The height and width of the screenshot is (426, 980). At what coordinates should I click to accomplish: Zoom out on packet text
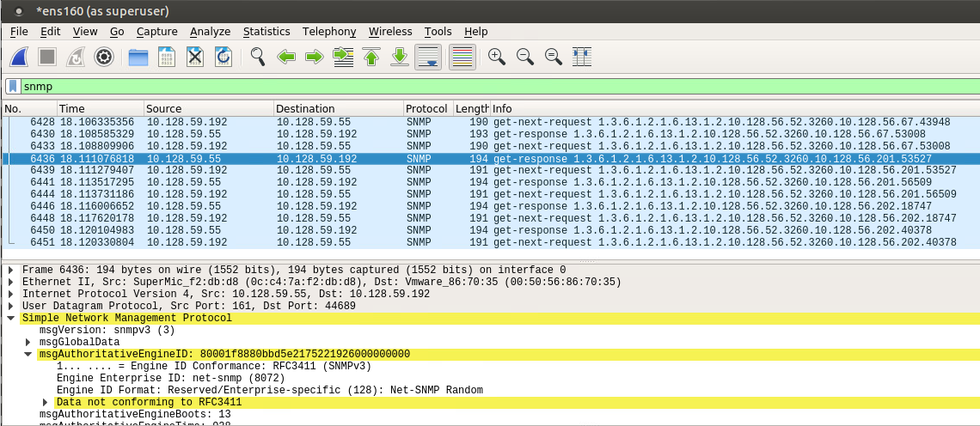(x=525, y=57)
